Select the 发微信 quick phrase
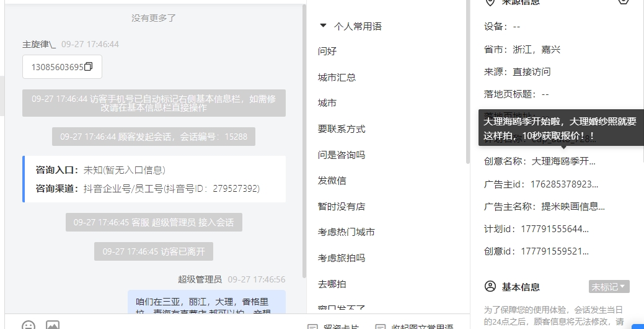 pyautogui.click(x=332, y=180)
